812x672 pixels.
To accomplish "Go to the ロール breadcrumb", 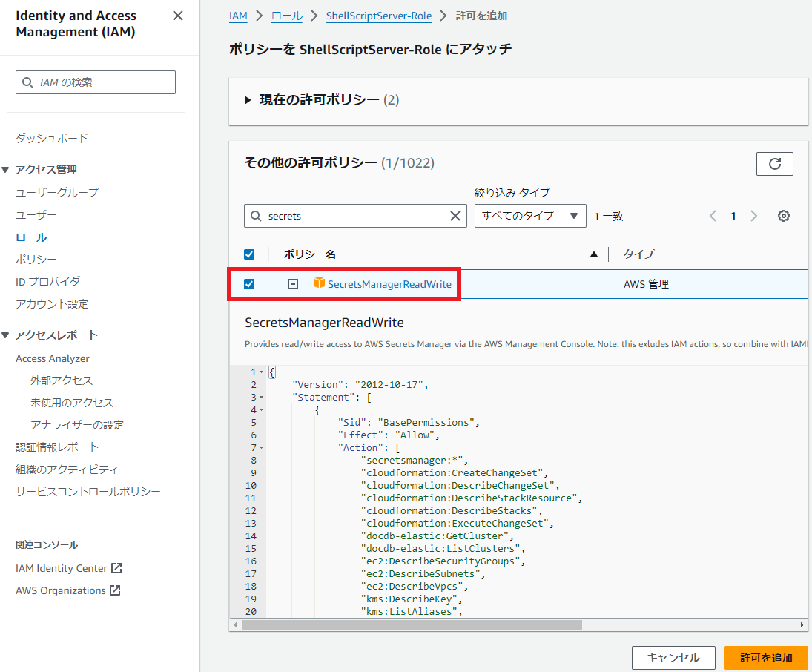I will click(287, 16).
